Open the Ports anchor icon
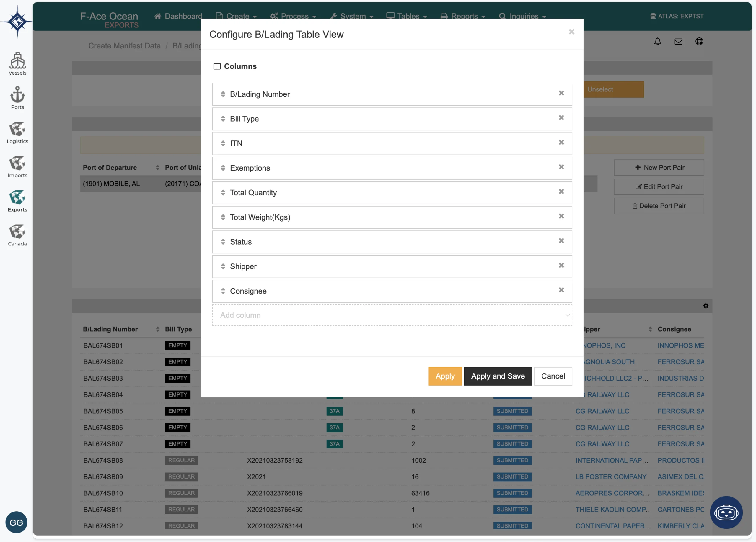Image resolution: width=756 pixels, height=542 pixels. [x=17, y=97]
